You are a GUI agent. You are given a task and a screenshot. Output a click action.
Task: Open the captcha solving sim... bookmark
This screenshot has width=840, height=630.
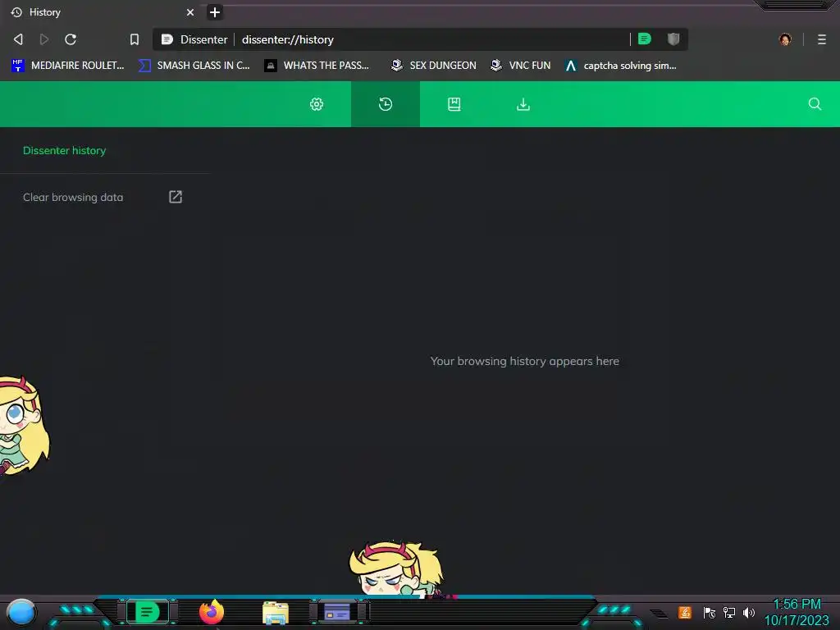pos(621,66)
